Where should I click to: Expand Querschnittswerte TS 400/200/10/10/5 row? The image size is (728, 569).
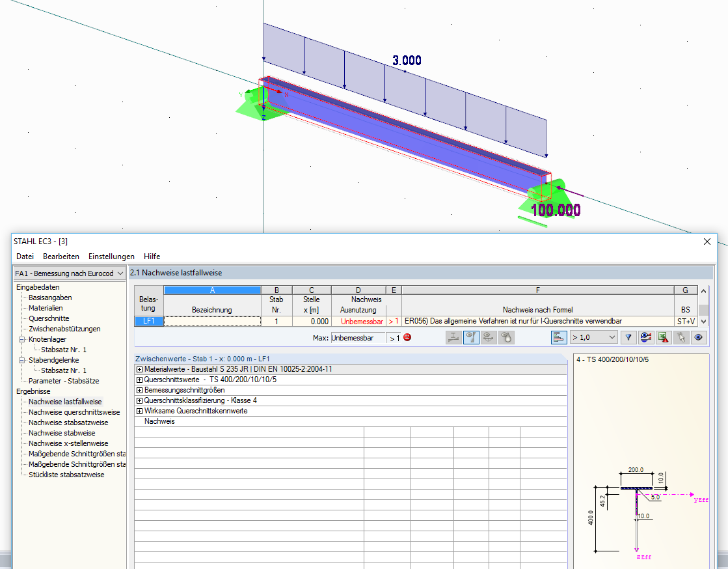tap(139, 380)
